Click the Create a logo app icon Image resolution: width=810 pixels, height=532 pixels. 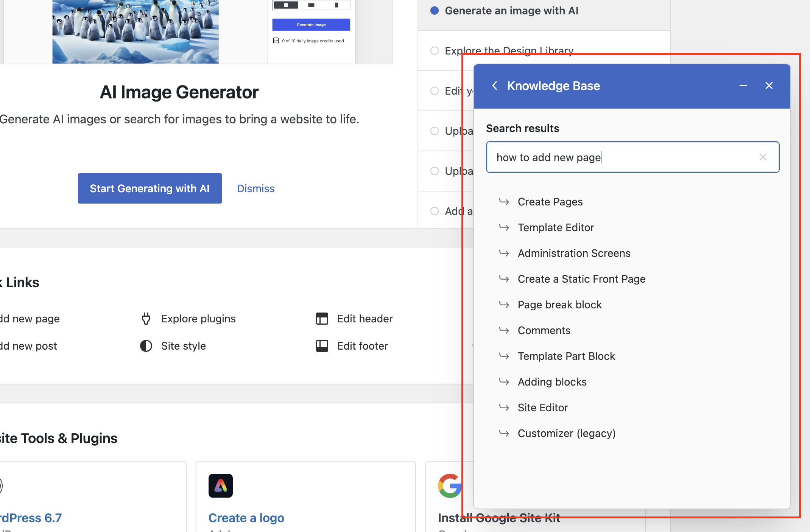click(x=221, y=485)
